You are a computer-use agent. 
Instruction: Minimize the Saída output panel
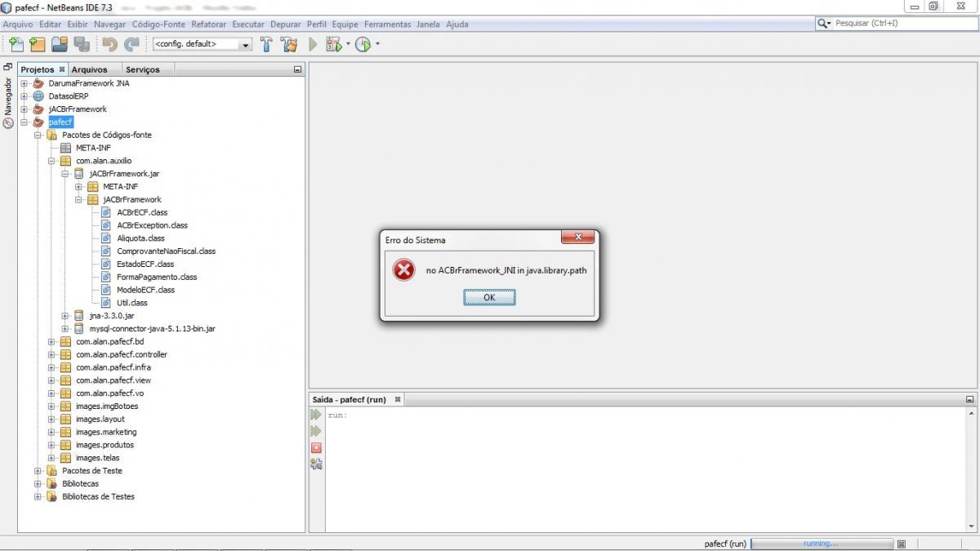point(969,399)
